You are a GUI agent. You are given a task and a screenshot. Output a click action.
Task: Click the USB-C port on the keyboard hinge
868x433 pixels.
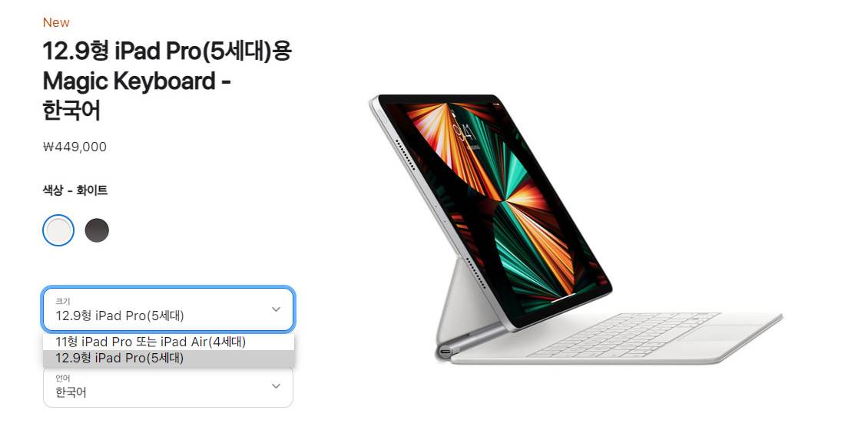tap(445, 352)
